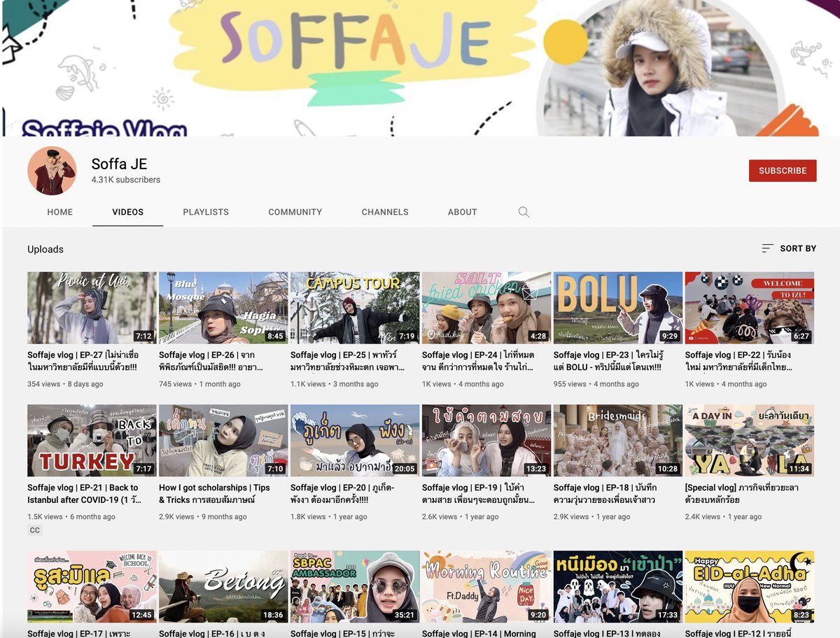The height and width of the screenshot is (638, 840).
Task: Click the EP-23 BOLU video thumbnail
Action: pyautogui.click(x=617, y=307)
